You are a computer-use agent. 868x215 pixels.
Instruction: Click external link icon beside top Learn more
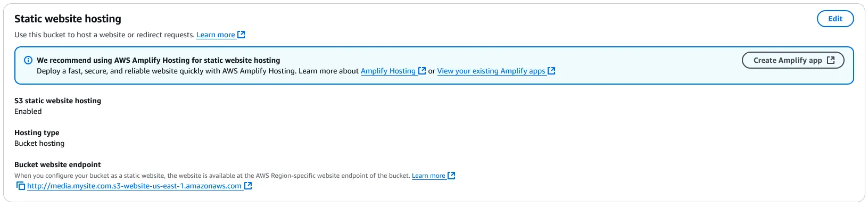pos(241,35)
